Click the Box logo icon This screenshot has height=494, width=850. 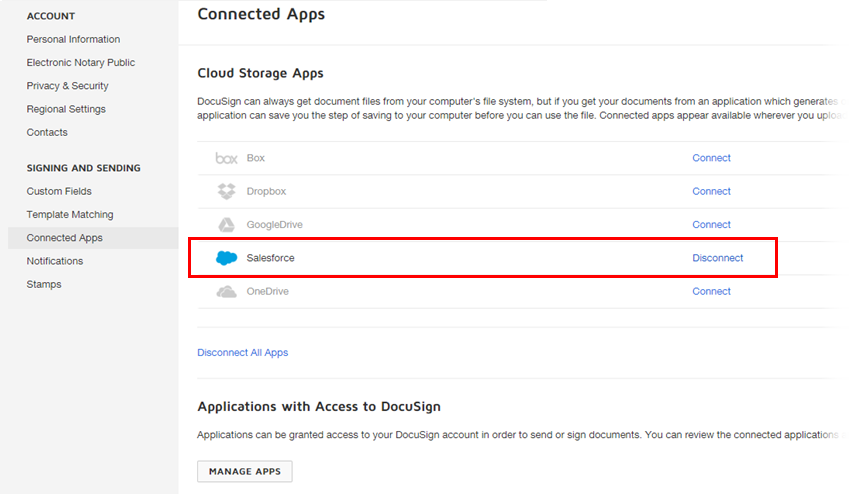coord(225,158)
